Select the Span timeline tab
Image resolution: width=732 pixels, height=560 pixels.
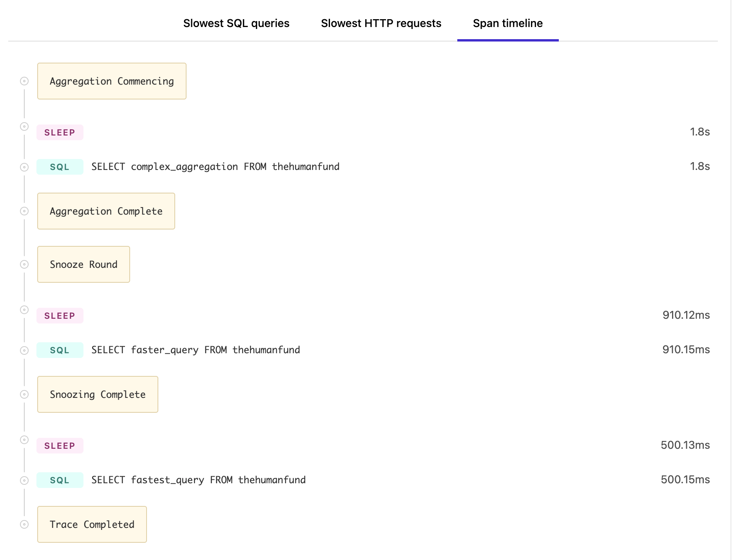[x=507, y=23]
